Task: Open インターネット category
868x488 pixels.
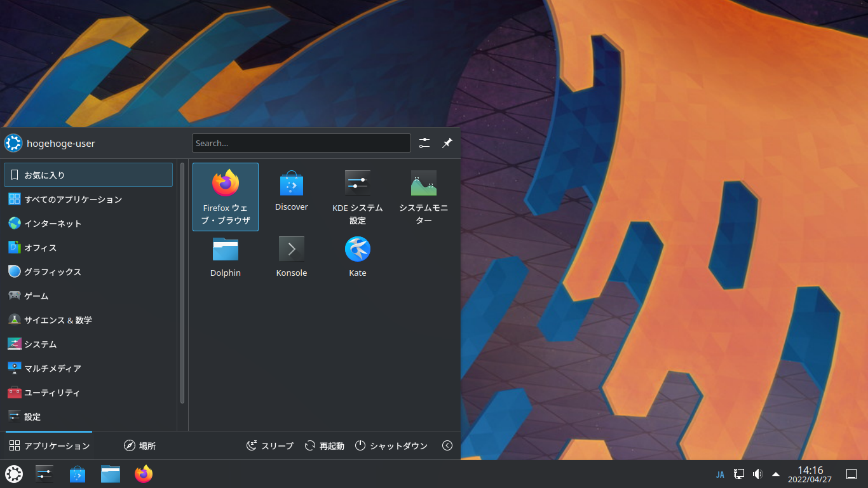Action: pyautogui.click(x=88, y=223)
